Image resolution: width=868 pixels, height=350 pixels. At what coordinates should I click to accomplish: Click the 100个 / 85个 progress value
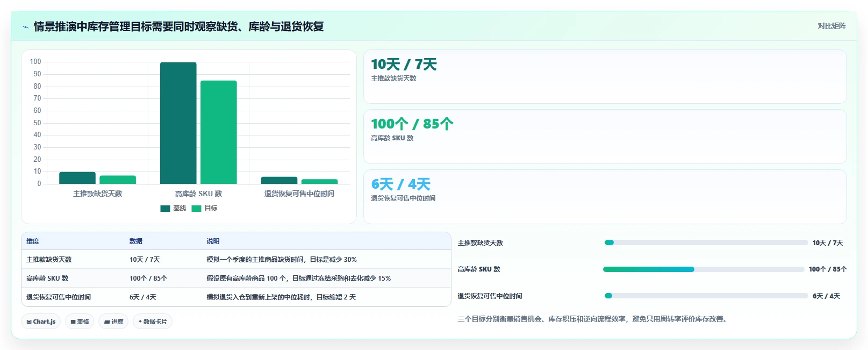tap(828, 269)
